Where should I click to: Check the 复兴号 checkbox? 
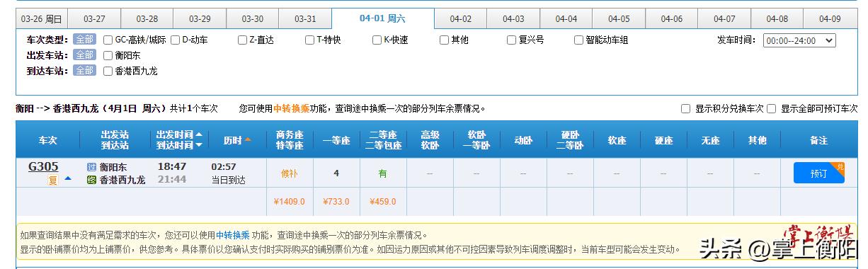point(512,40)
